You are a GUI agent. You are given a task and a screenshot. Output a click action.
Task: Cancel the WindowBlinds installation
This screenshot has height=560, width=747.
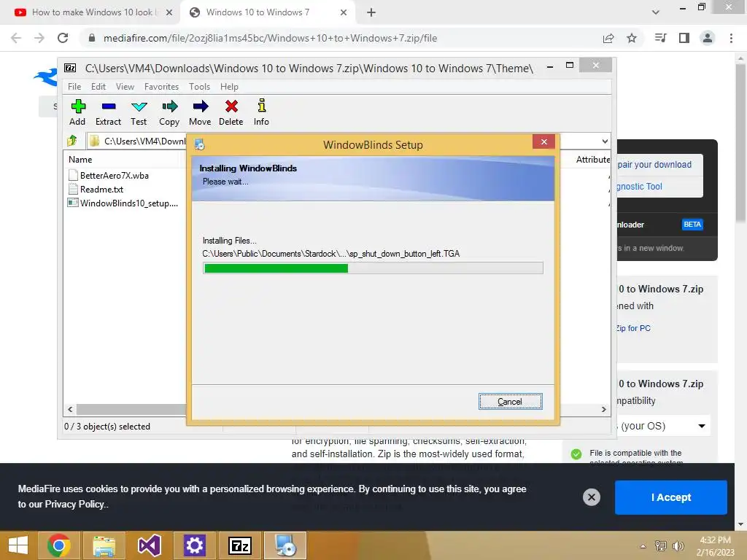coord(510,402)
